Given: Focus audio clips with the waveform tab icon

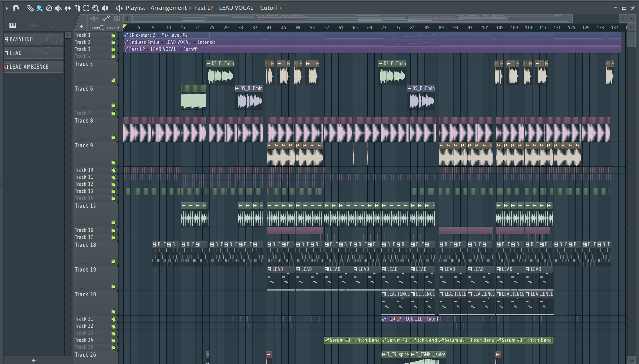Looking at the screenshot, I should [x=94, y=18].
